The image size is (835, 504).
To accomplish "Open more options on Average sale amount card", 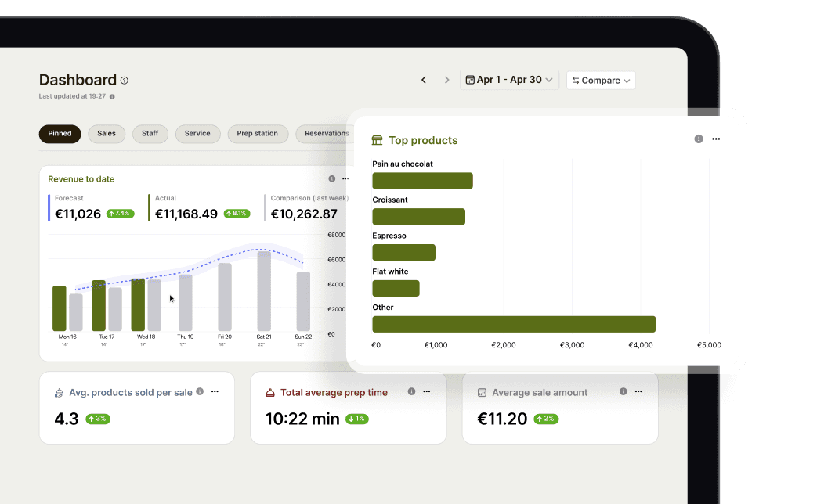I will point(638,392).
